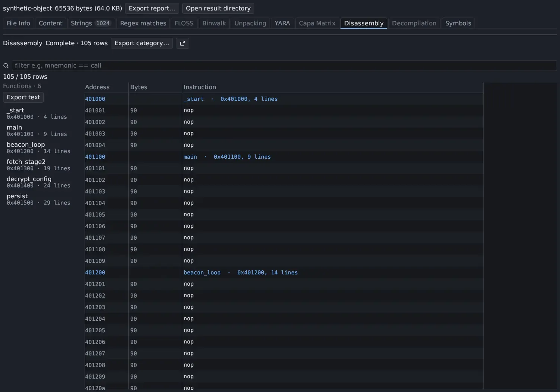Switch to the Unpacking tab

point(250,23)
